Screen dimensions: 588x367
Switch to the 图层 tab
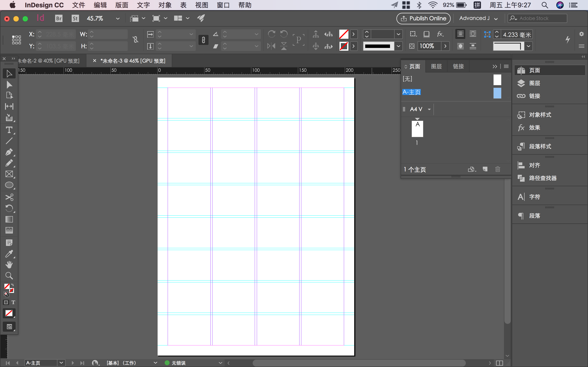point(436,66)
